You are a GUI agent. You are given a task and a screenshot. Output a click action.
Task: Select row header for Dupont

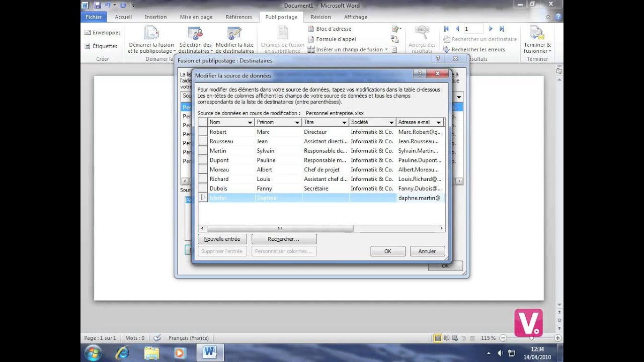click(202, 160)
